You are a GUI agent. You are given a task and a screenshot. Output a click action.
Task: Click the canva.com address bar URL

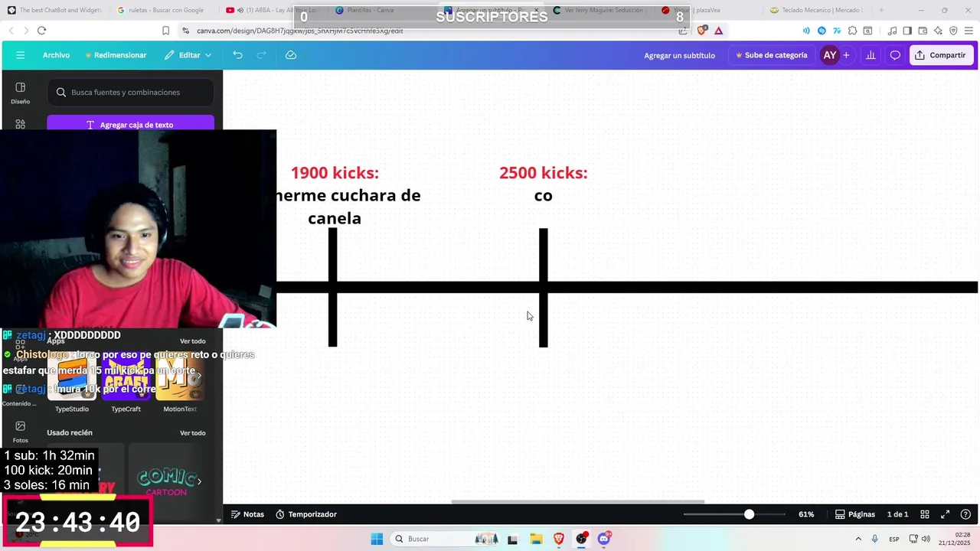299,31
